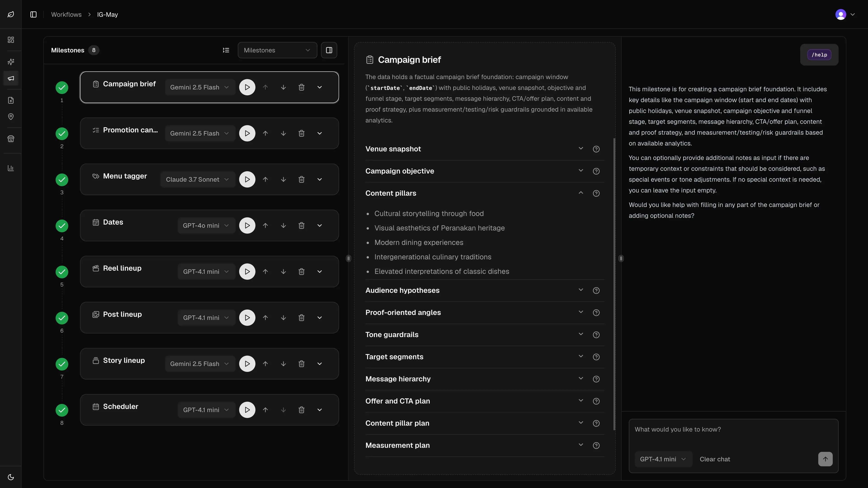Image resolution: width=868 pixels, height=488 pixels.
Task: Toggle the sidebar panel icon near Workflows
Action: (33, 14)
